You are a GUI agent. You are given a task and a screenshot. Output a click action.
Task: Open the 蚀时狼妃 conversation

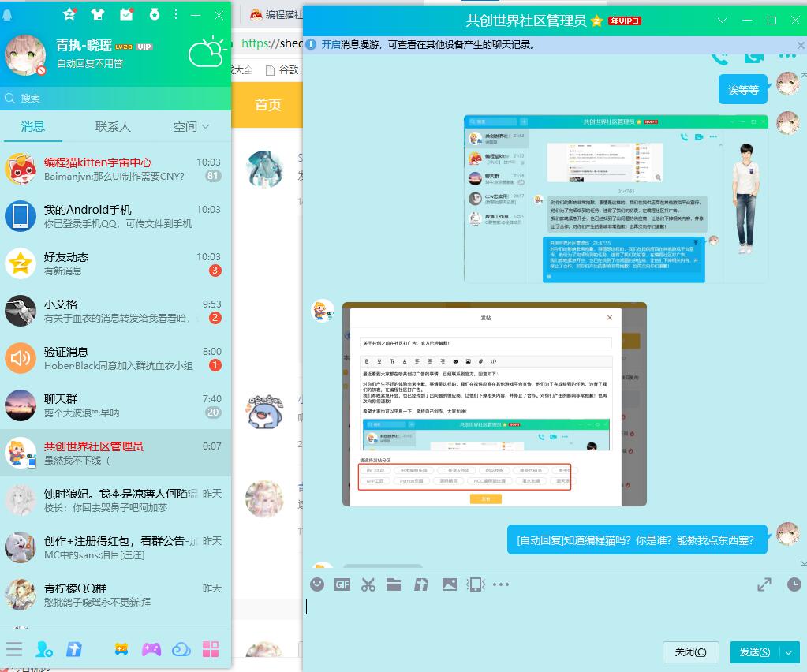[115, 500]
